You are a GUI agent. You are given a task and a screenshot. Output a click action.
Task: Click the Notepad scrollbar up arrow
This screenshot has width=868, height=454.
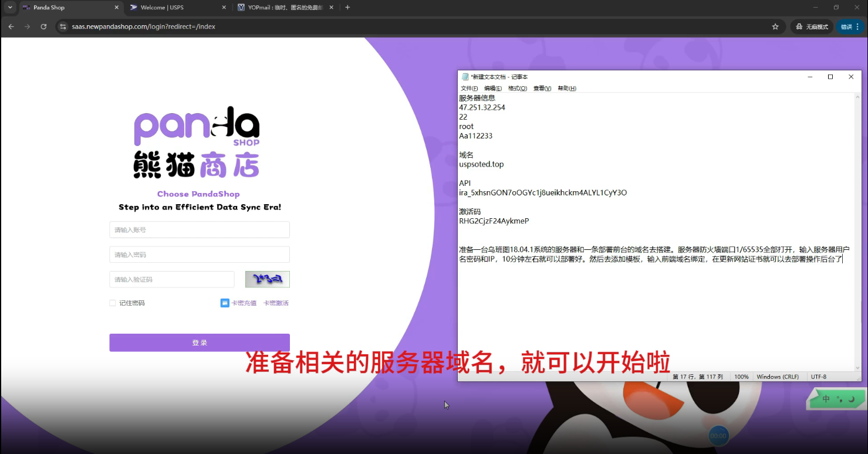(857, 98)
